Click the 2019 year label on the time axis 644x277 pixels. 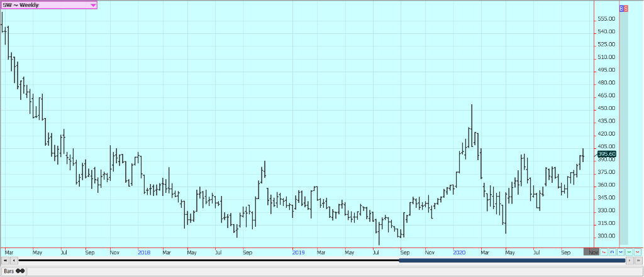click(x=299, y=253)
